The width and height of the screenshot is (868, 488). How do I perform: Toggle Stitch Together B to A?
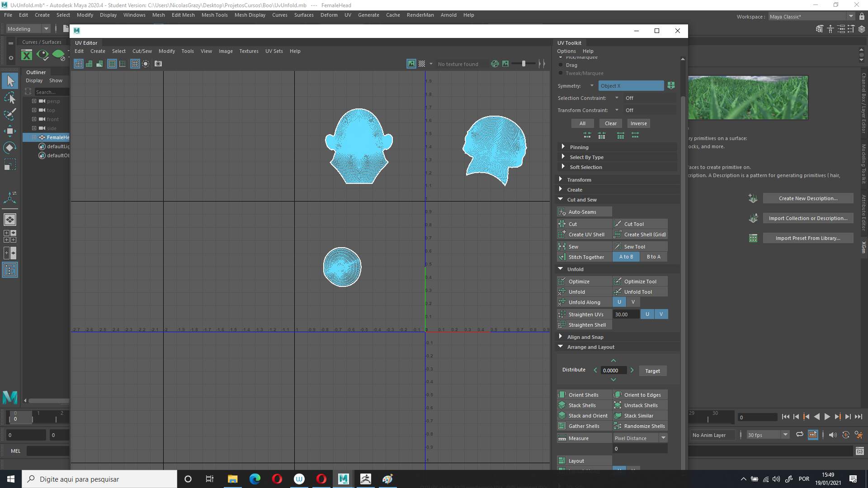tap(653, 257)
